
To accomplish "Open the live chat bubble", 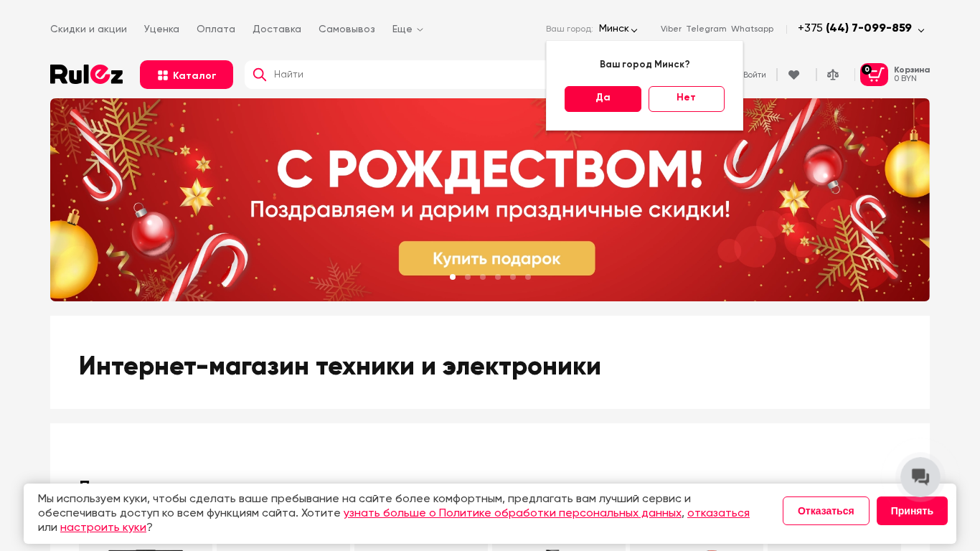I will coord(920,477).
